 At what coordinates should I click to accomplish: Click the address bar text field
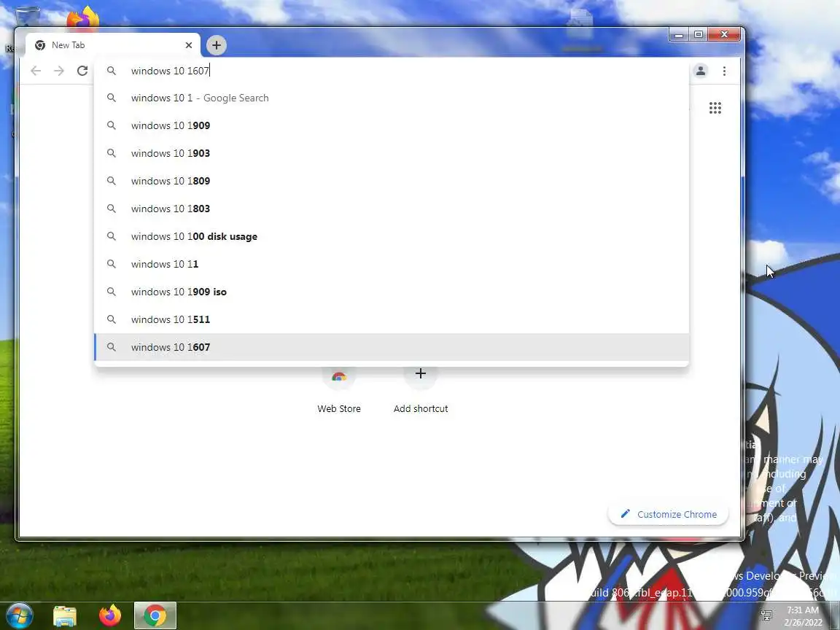click(391, 71)
